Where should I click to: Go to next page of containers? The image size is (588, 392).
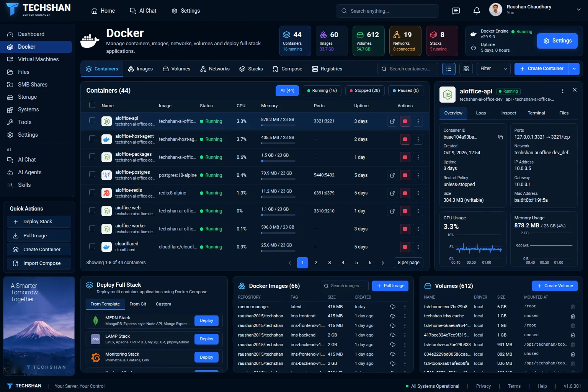point(383,263)
